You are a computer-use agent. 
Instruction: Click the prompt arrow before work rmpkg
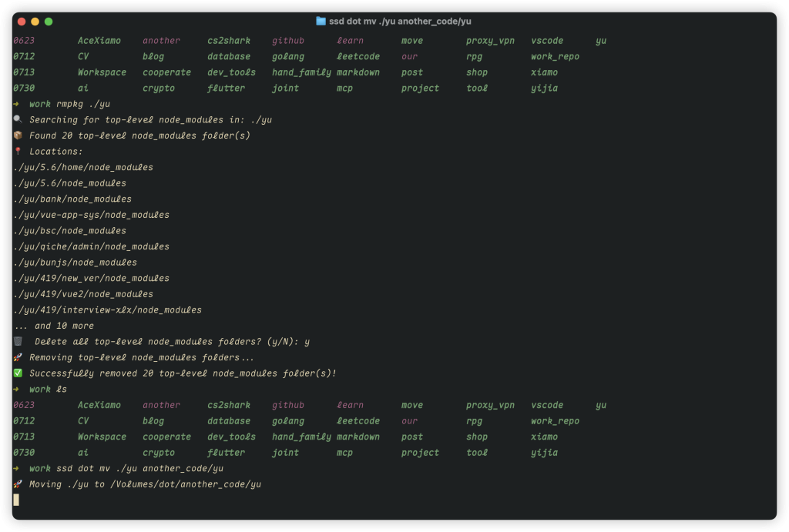coord(17,104)
